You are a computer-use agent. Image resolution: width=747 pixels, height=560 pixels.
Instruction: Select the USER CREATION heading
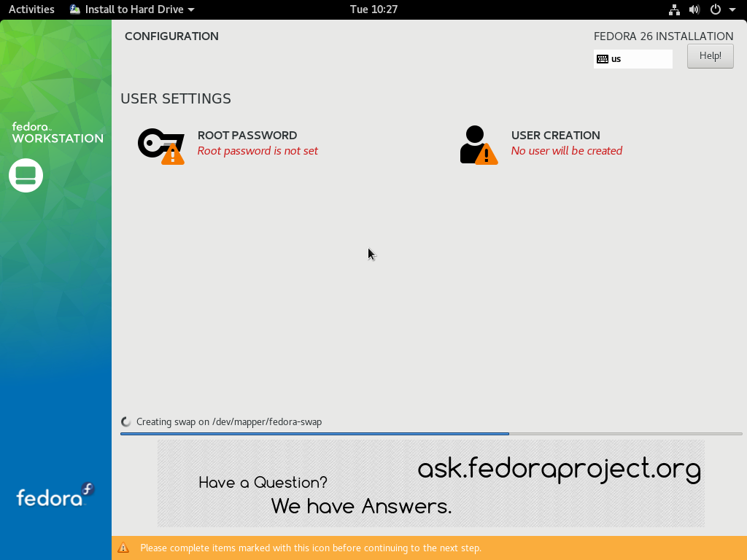555,135
